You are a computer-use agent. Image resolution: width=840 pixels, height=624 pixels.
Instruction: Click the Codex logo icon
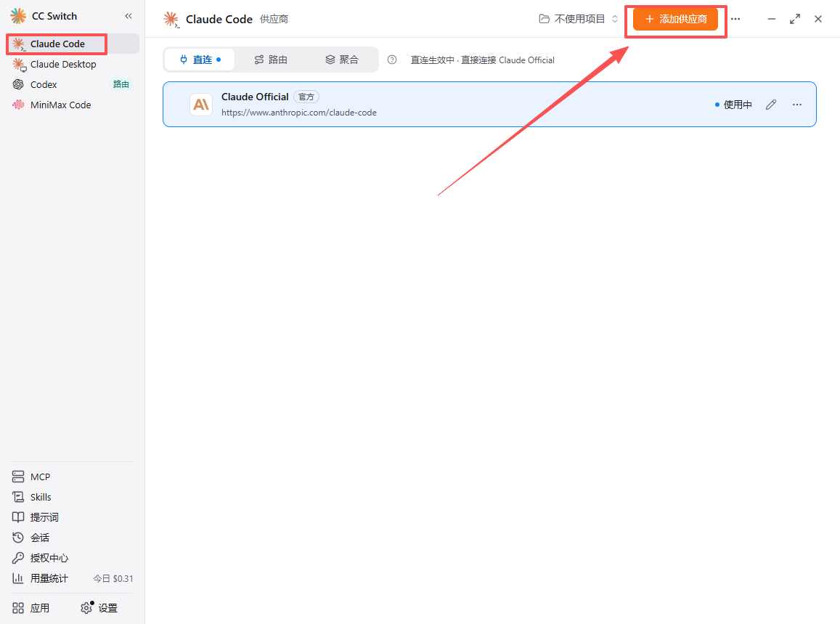pos(18,85)
